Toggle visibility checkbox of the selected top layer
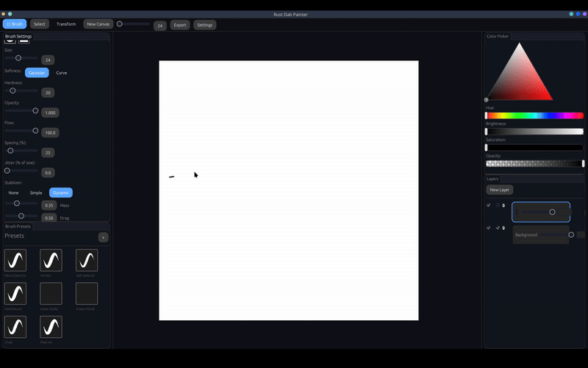The width and height of the screenshot is (588, 368). tap(488, 205)
